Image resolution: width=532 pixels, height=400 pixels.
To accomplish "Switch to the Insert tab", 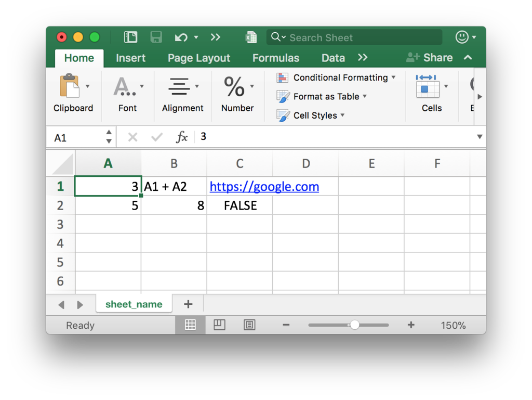I will [130, 58].
